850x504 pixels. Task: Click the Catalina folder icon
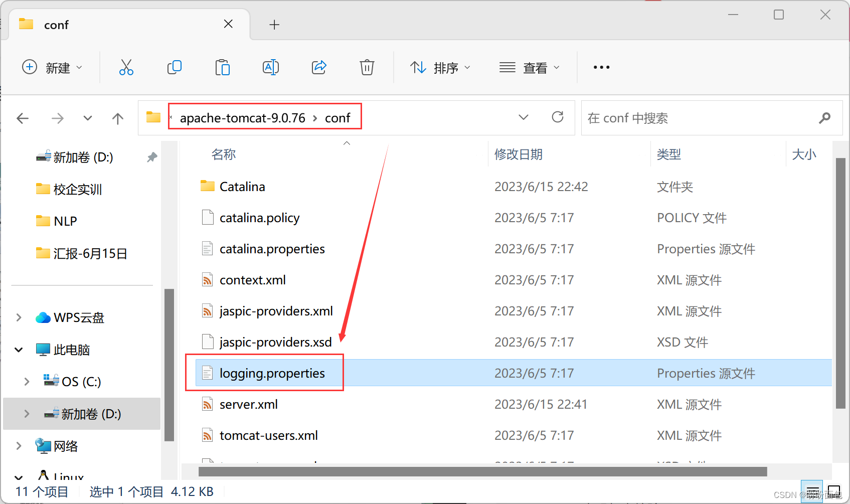(207, 186)
